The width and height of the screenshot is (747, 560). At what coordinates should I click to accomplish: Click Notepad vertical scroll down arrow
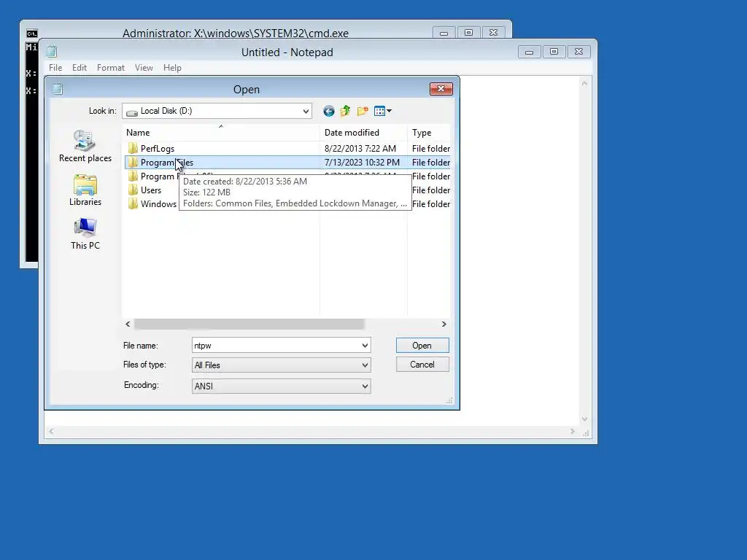[584, 419]
